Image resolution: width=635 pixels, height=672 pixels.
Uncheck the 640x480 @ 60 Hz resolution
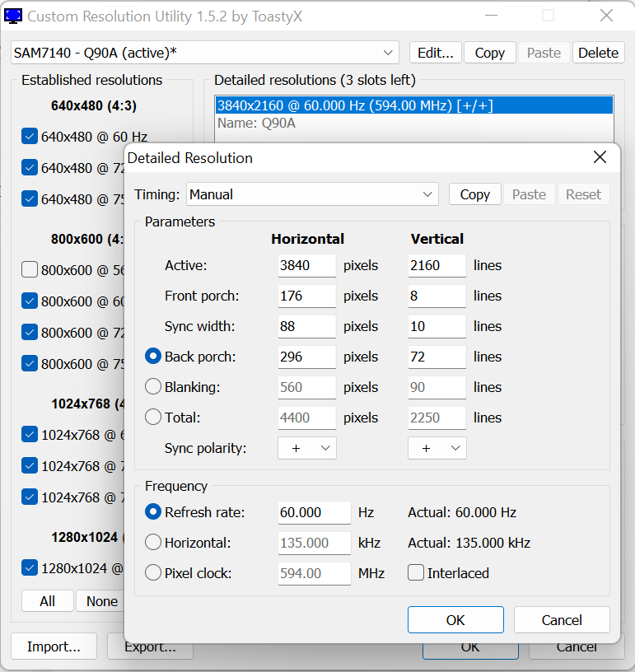[30, 137]
